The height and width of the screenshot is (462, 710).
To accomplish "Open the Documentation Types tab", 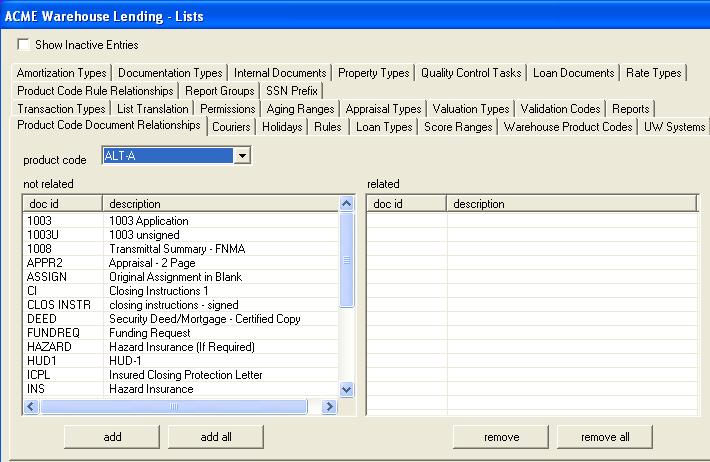I will coord(170,73).
